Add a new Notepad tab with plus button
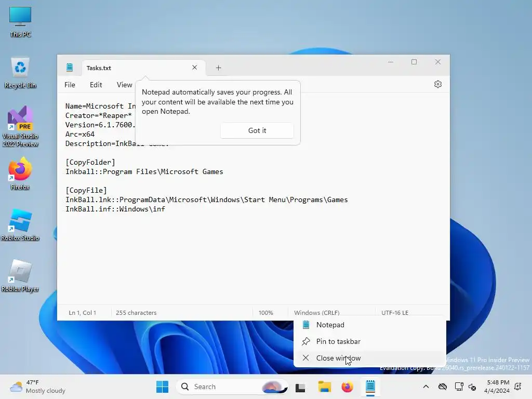Screen dimensions: 532x399 click(x=219, y=68)
